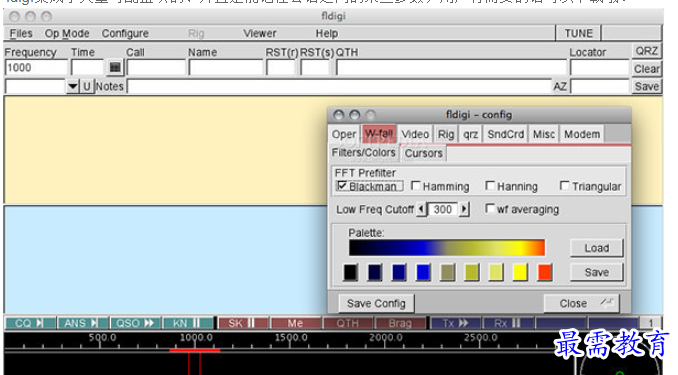The height and width of the screenshot is (375, 678).
Task: Activate the SK macro button
Action: [243, 323]
